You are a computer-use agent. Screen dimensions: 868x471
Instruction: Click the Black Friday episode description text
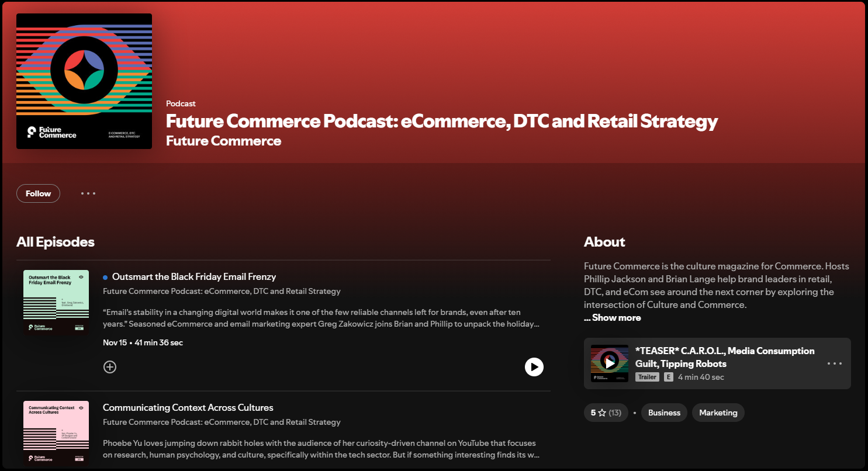(321, 318)
